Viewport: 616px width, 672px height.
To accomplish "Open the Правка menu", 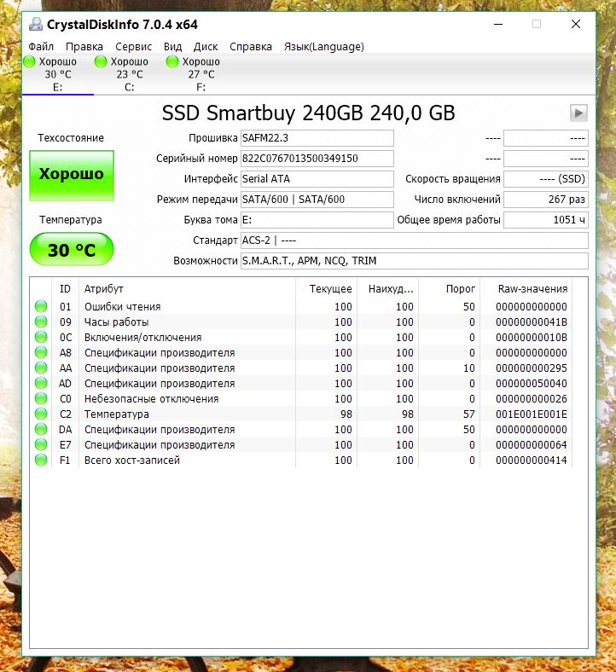I will [x=84, y=46].
